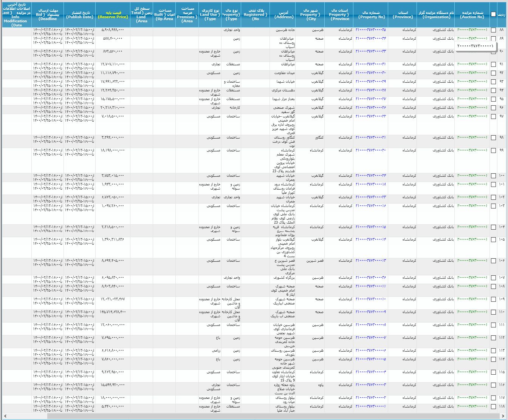Click the Registered No column header

[x=255, y=14]
